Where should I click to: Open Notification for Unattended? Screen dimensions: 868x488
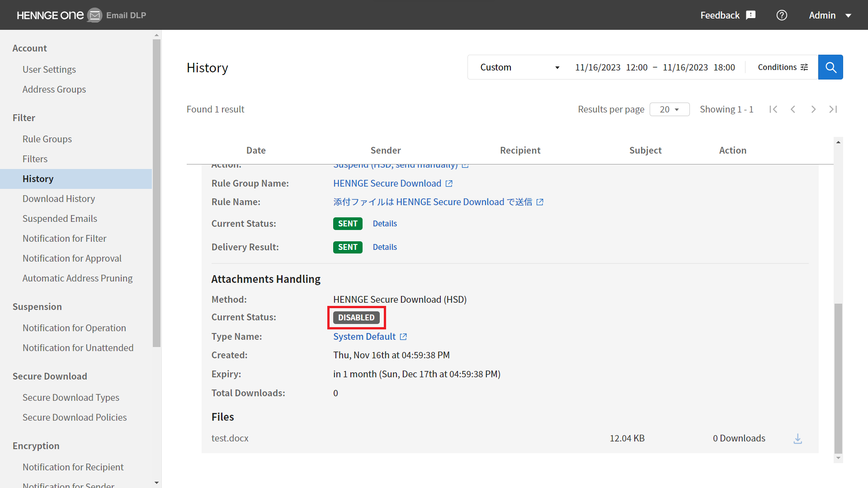(x=78, y=348)
